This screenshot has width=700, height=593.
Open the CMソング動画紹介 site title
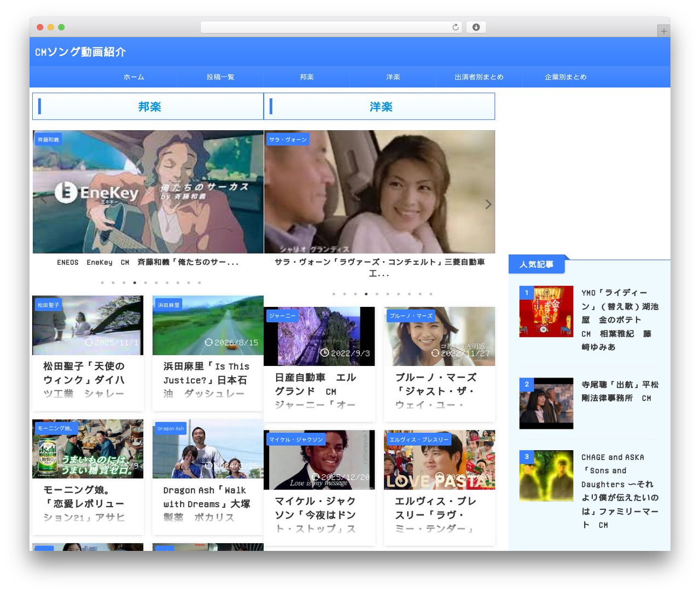[x=80, y=52]
